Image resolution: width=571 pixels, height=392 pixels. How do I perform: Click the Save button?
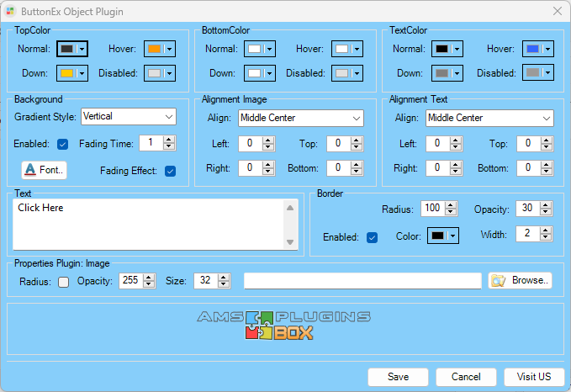coord(398,377)
